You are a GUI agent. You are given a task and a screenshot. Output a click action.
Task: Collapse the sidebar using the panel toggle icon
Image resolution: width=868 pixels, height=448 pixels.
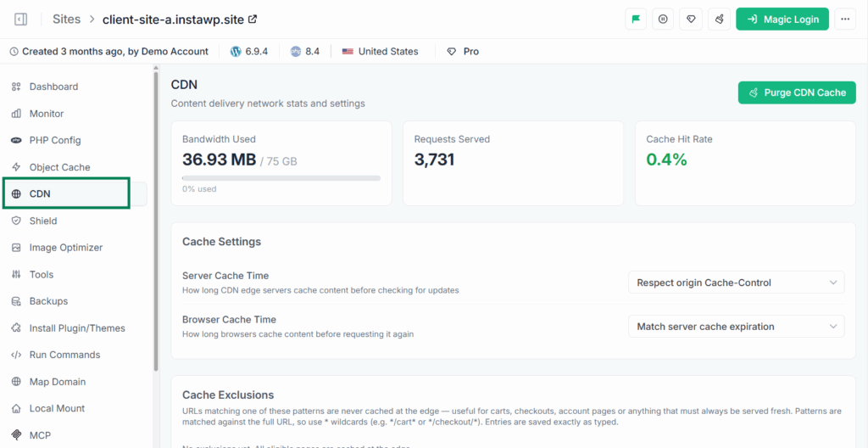pos(20,20)
